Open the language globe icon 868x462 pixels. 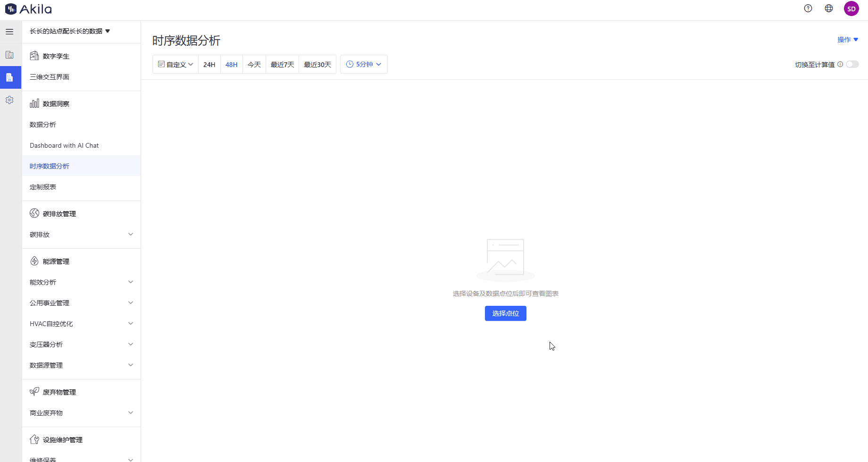pos(829,8)
